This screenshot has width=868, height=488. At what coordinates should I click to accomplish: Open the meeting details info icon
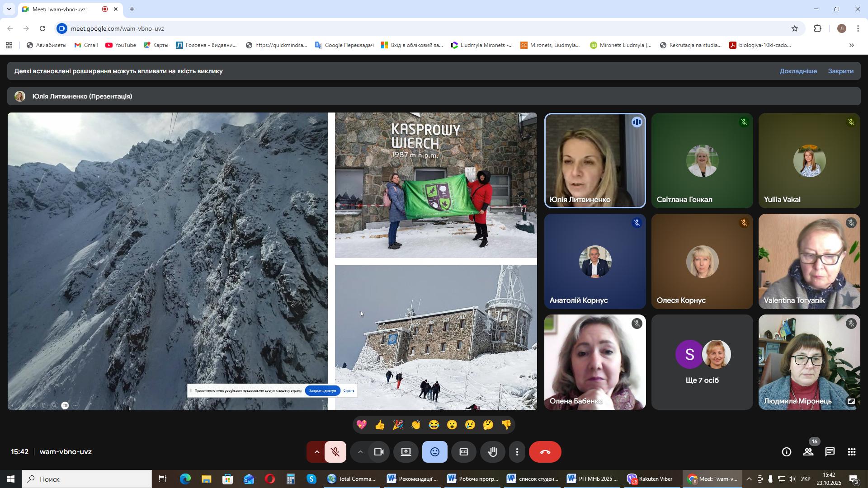pos(787,452)
